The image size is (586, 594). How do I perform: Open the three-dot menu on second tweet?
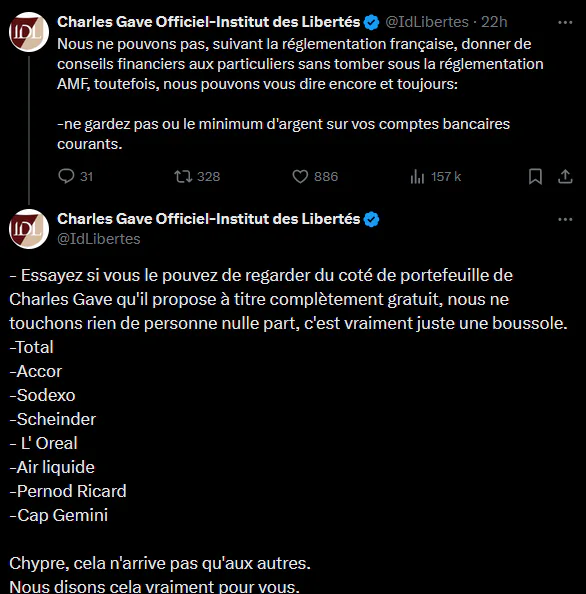click(x=565, y=220)
